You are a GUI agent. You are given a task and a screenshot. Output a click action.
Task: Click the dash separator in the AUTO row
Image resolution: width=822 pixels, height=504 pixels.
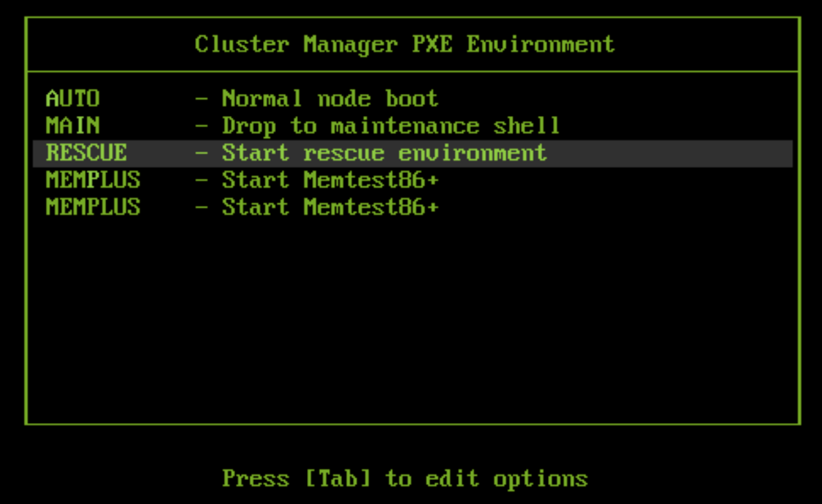click(x=202, y=99)
